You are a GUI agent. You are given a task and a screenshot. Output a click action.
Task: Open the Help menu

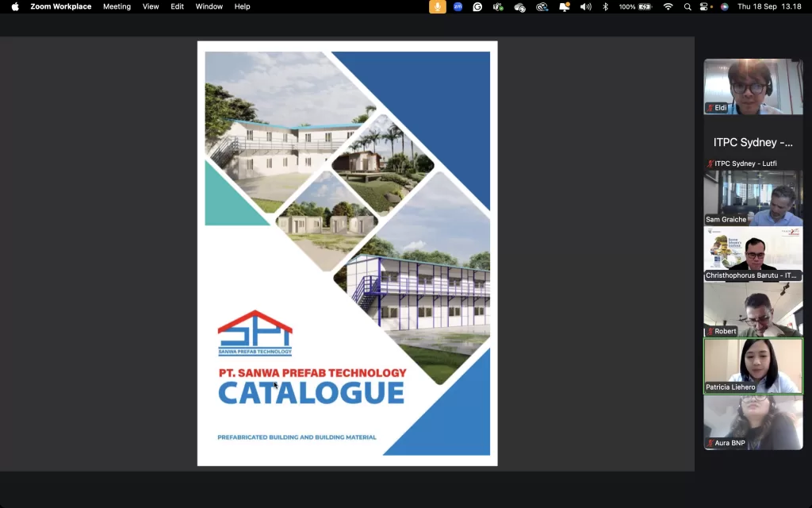[242, 6]
